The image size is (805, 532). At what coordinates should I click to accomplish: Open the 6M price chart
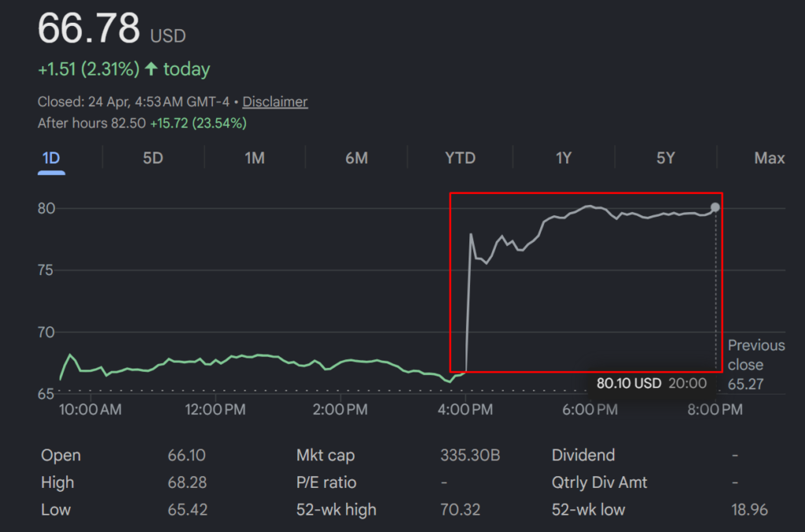coord(357,158)
